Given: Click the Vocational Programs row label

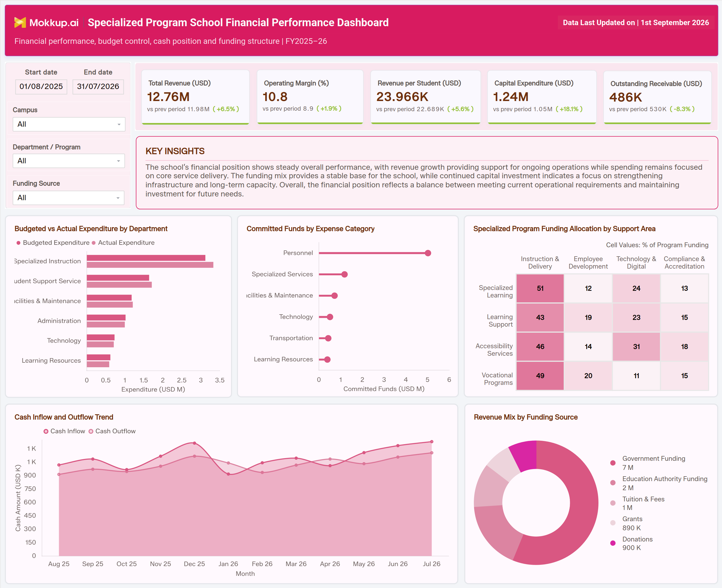Looking at the screenshot, I should pos(497,379).
